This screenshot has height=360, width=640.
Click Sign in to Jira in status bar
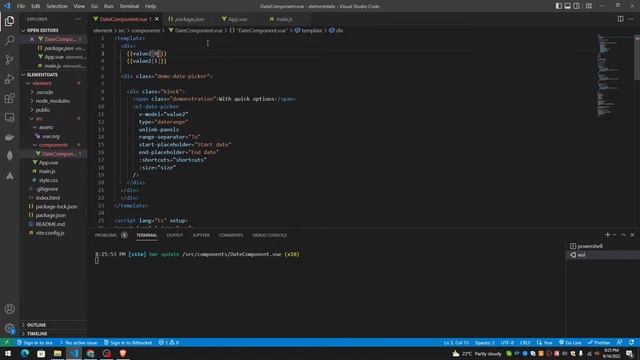tap(34, 342)
